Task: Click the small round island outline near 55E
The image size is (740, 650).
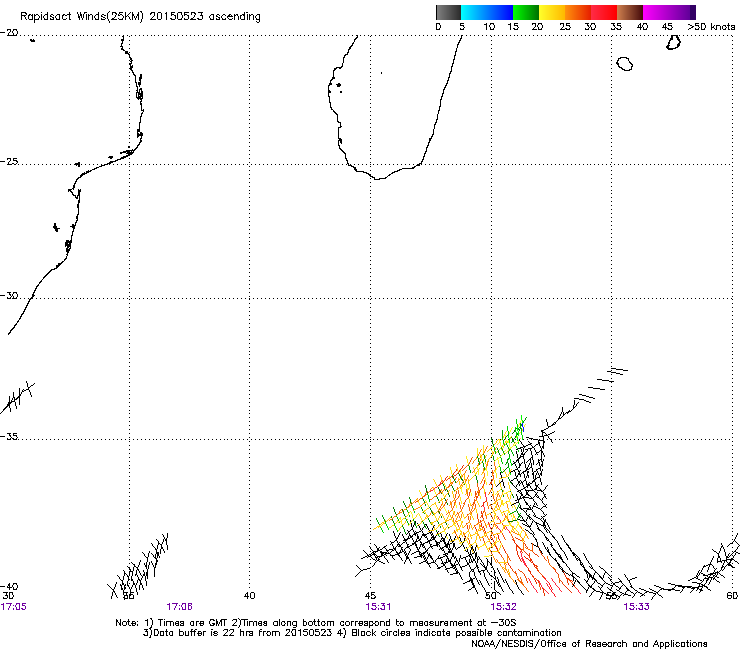Action: pos(624,64)
